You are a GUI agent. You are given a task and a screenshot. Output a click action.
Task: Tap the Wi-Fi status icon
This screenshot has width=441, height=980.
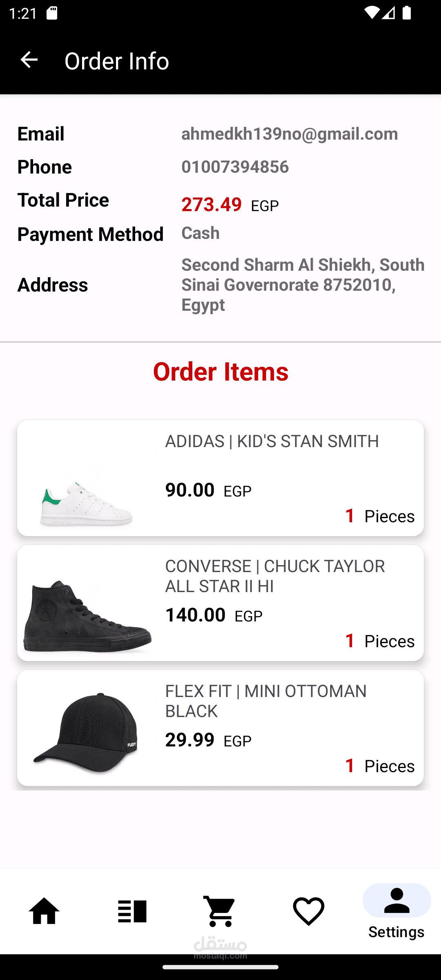coord(371,13)
